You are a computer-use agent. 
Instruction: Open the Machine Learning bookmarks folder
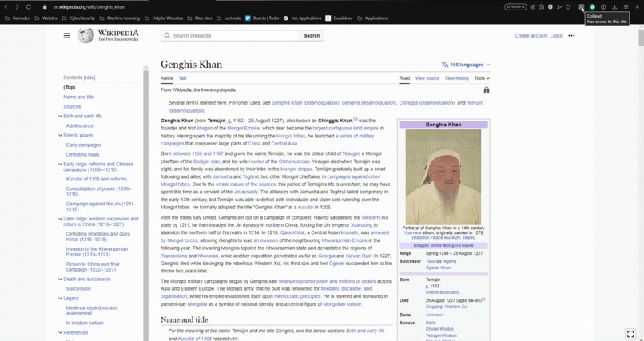click(120, 18)
